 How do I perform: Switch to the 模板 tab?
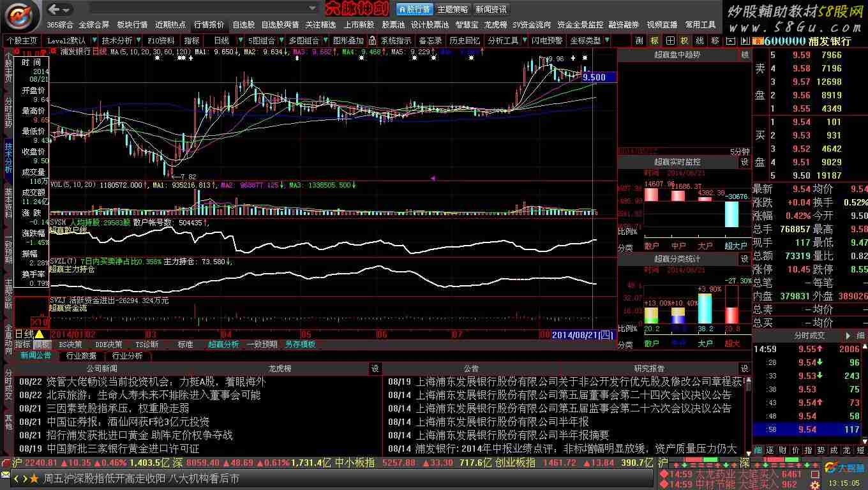pyautogui.click(x=41, y=345)
